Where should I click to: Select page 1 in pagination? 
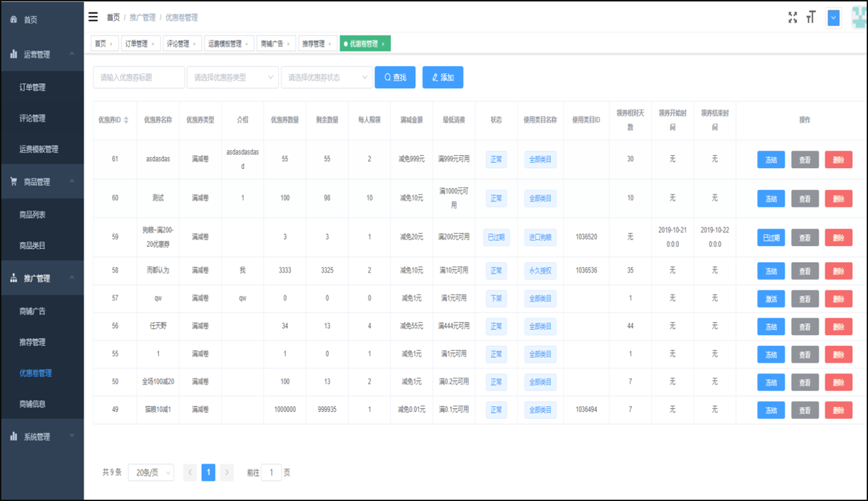(208, 472)
